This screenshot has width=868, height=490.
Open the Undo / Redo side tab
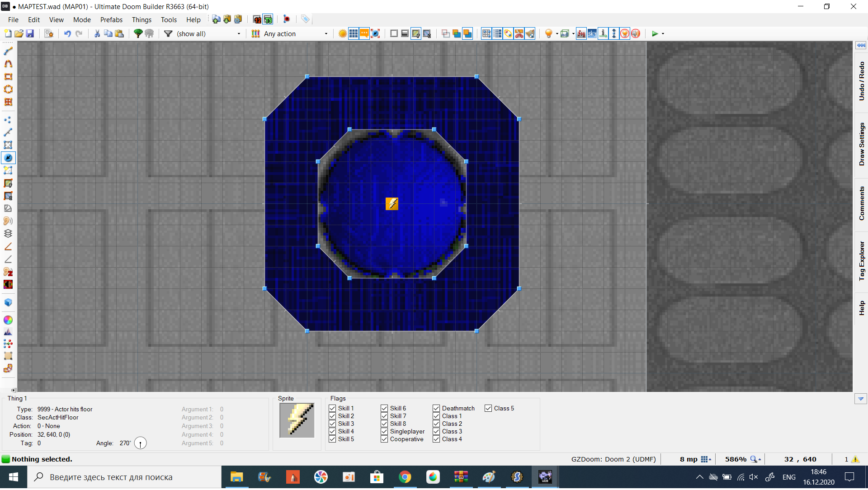862,81
